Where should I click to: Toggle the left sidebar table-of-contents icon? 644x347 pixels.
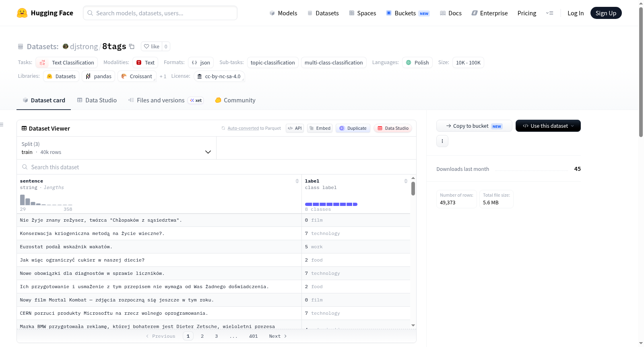(x=2, y=125)
